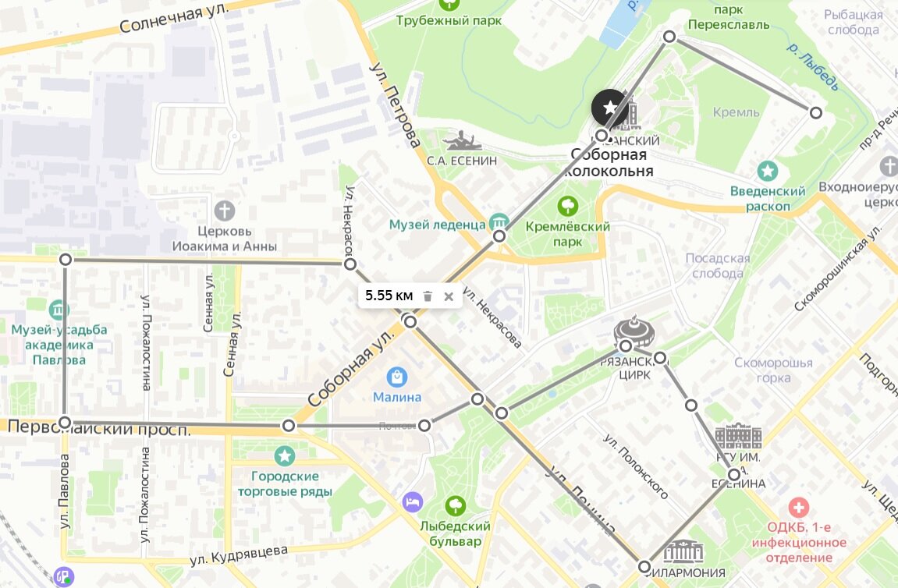
Task: Click the parking icon at the bottom-left
Action: tap(63, 576)
